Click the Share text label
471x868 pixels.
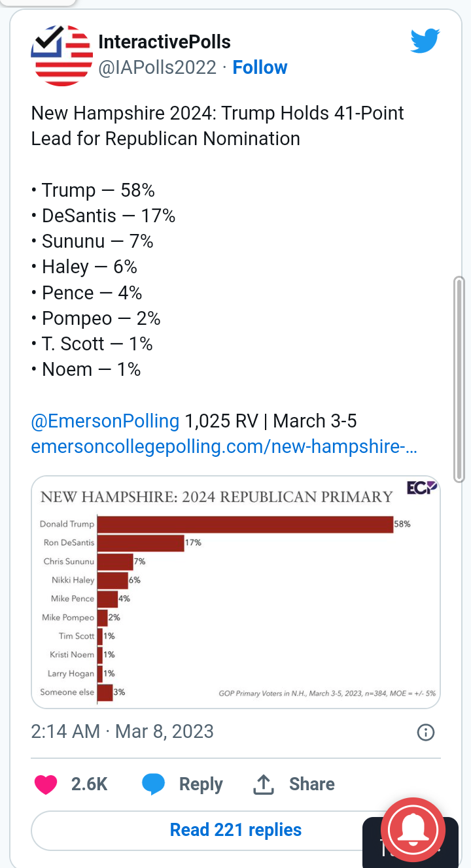point(312,784)
